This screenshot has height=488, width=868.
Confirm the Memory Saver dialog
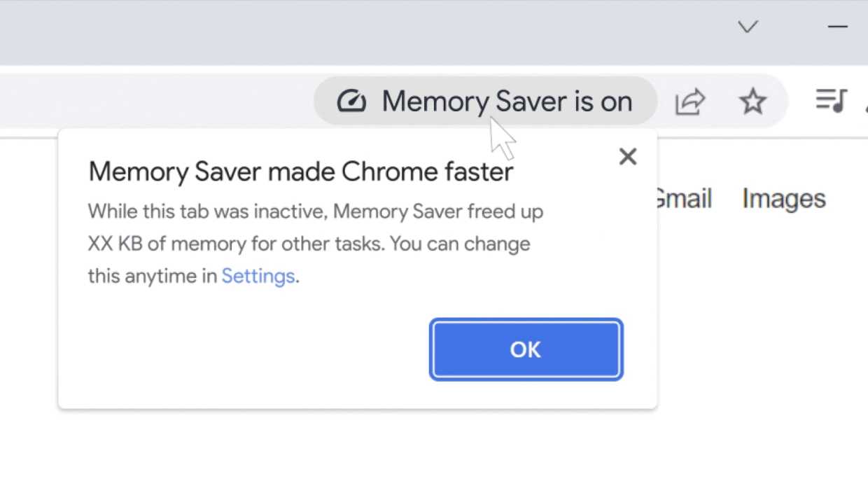[526, 349]
